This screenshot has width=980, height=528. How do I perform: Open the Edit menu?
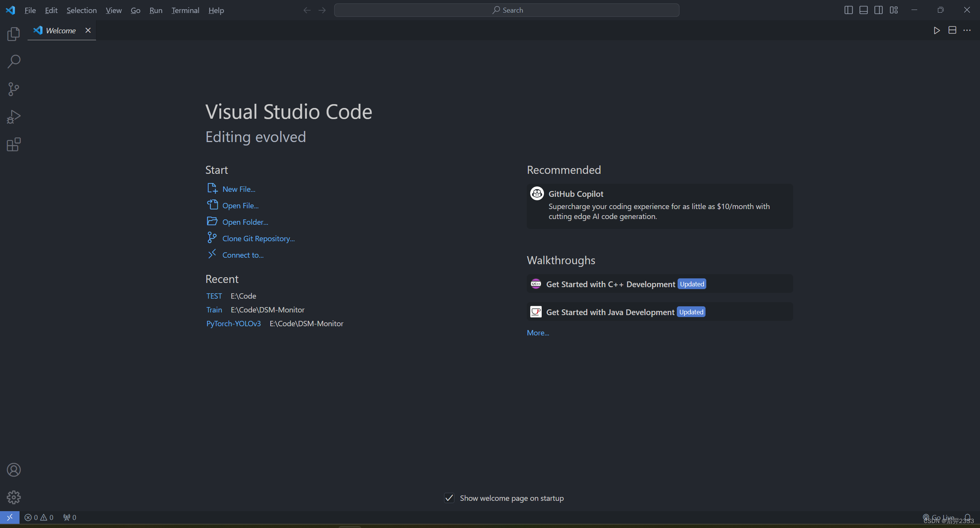[x=51, y=10]
